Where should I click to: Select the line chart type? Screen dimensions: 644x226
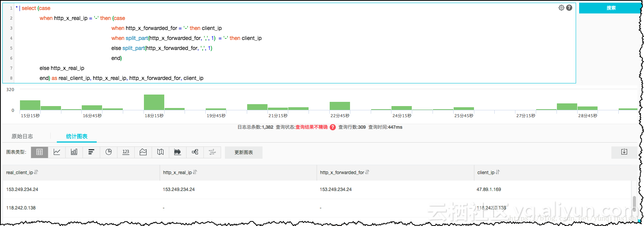click(x=57, y=152)
